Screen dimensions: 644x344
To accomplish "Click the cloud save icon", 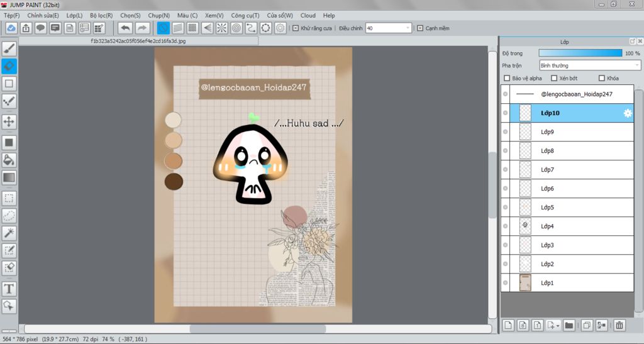I will click(x=11, y=28).
